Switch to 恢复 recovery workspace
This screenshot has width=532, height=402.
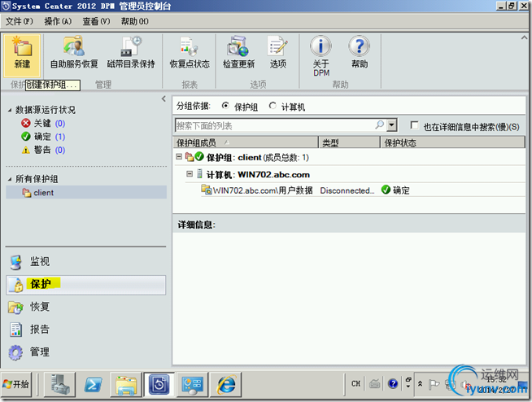86,307
